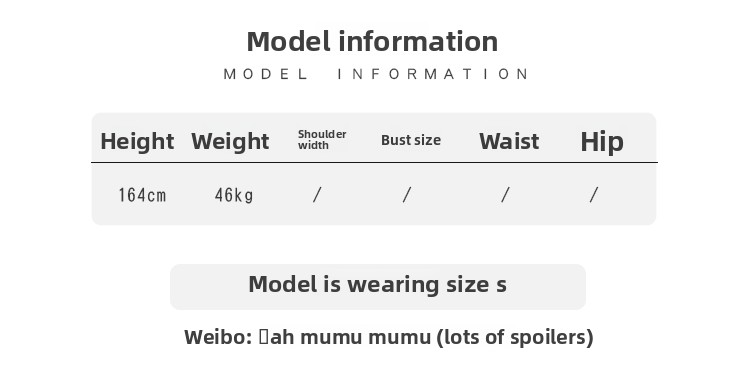Click the Weibo account name text

(345, 337)
